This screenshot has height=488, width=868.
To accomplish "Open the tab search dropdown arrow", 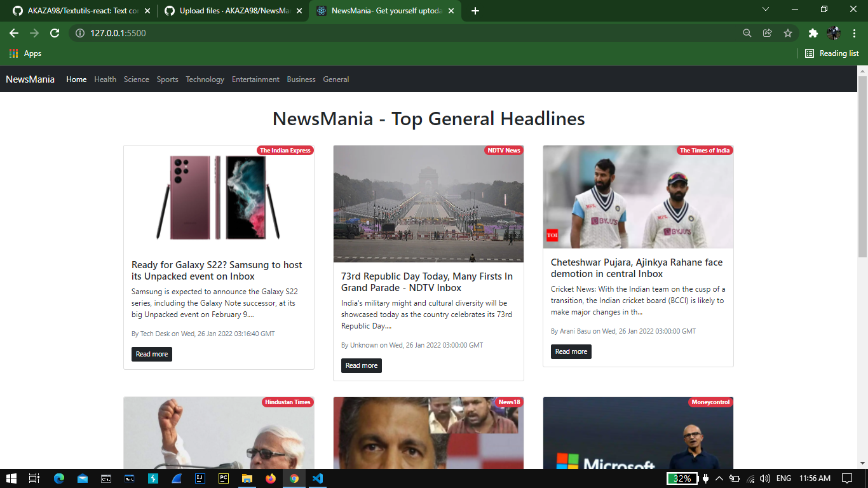I will (x=765, y=10).
